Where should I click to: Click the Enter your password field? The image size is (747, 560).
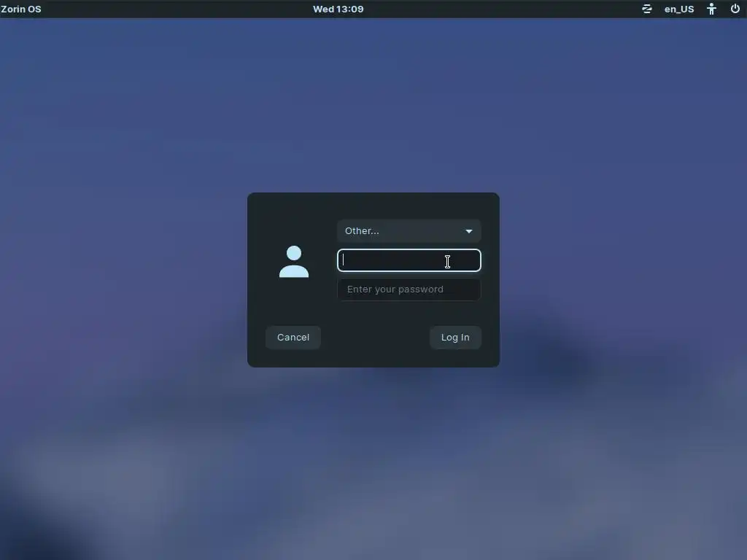(x=409, y=289)
